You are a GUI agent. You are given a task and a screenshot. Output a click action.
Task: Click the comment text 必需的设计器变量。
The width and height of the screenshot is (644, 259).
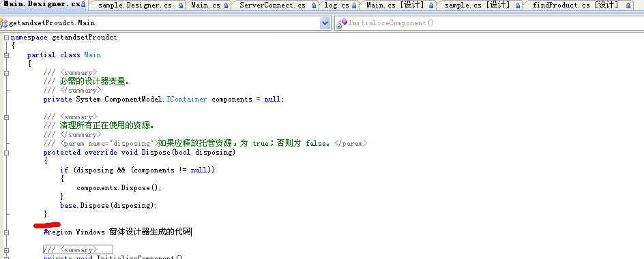click(x=95, y=81)
